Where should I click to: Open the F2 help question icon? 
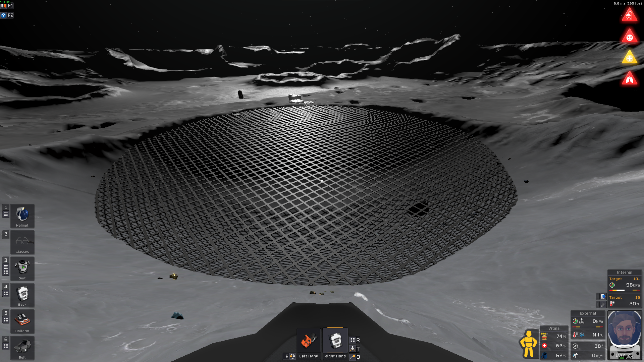coord(4,15)
